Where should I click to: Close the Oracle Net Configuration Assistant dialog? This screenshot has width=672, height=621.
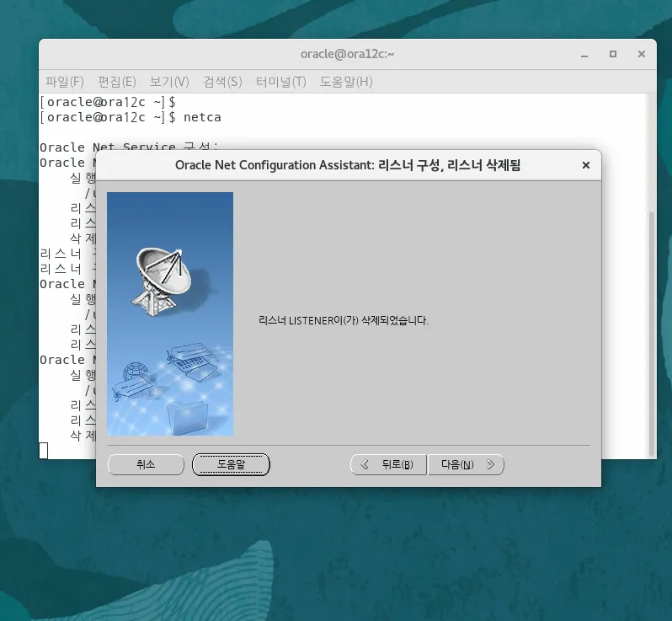click(x=586, y=165)
